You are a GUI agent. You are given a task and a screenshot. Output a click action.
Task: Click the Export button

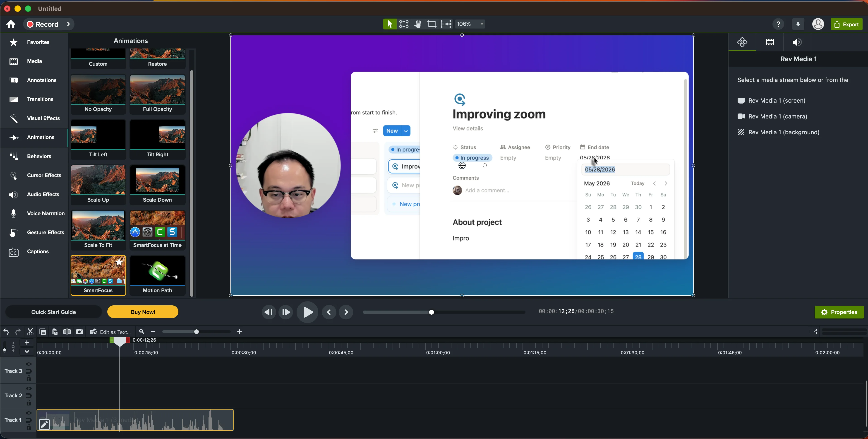pyautogui.click(x=846, y=24)
